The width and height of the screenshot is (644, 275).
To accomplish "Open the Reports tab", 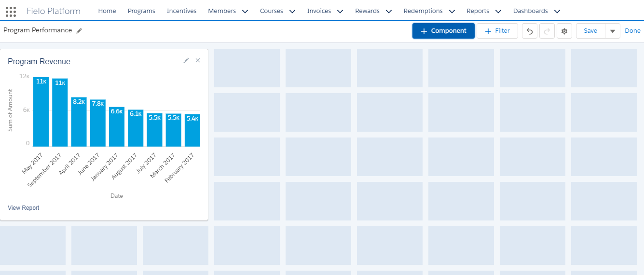I will pos(478,11).
